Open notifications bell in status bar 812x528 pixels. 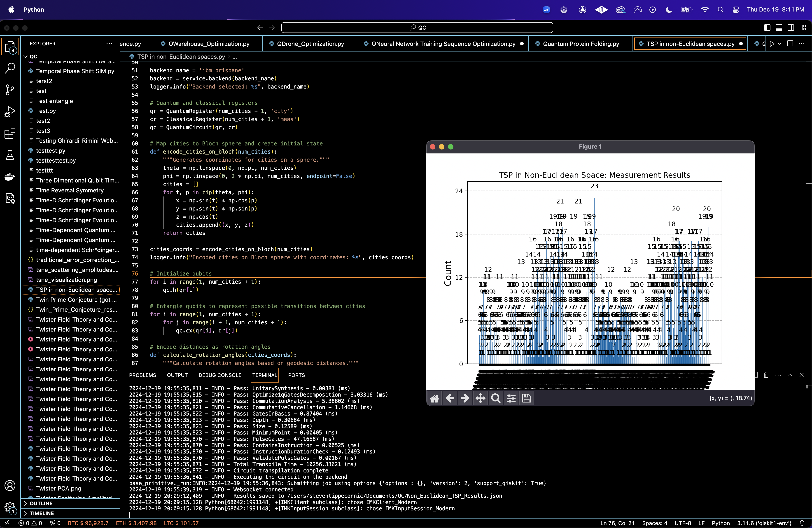tap(802, 523)
